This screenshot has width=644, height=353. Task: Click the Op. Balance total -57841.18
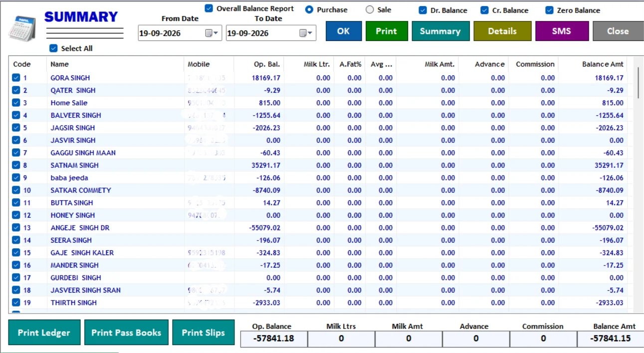point(273,339)
